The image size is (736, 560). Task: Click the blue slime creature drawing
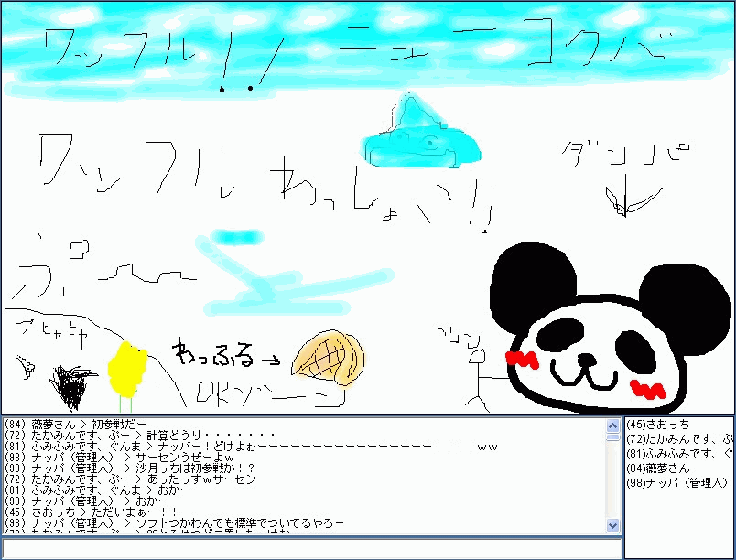[420, 132]
